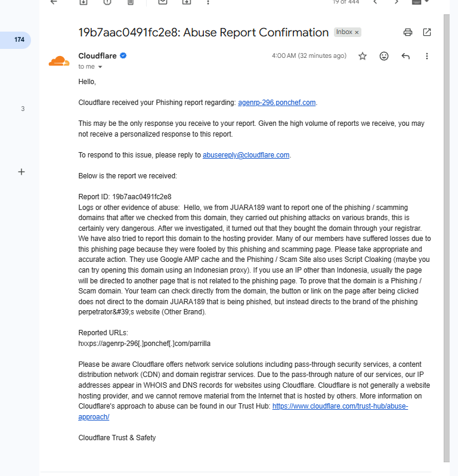Star the Cloudflare message
This screenshot has width=458, height=476.
click(x=363, y=56)
